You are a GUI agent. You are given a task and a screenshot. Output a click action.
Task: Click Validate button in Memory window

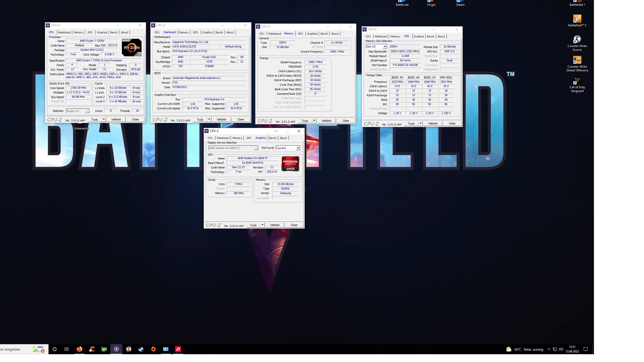326,121
